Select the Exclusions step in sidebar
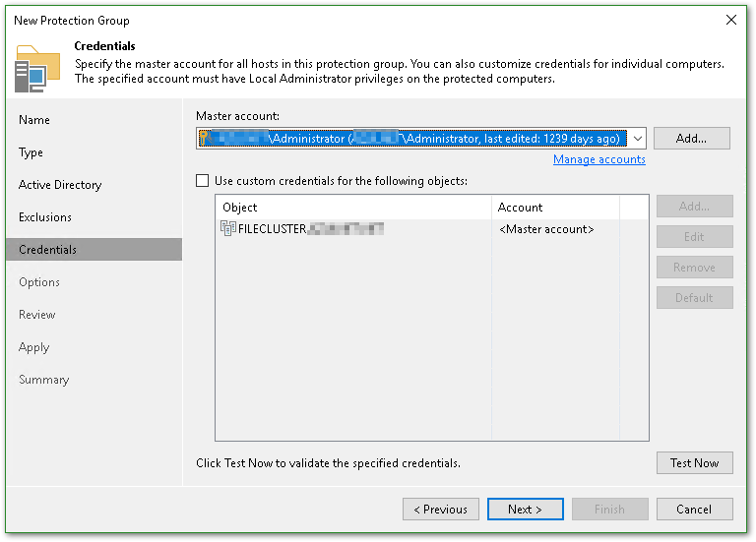Screen dimensions: 756x542 (x=45, y=217)
